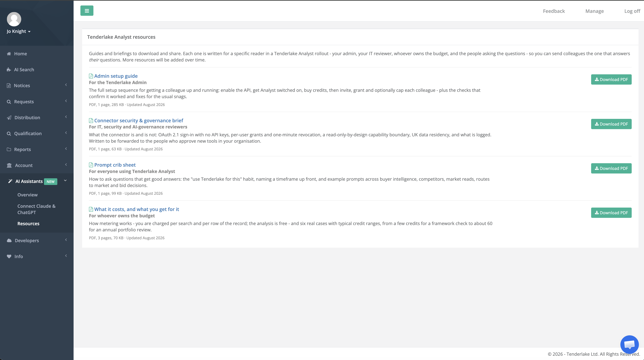Open the Overview submenu item

pos(28,195)
